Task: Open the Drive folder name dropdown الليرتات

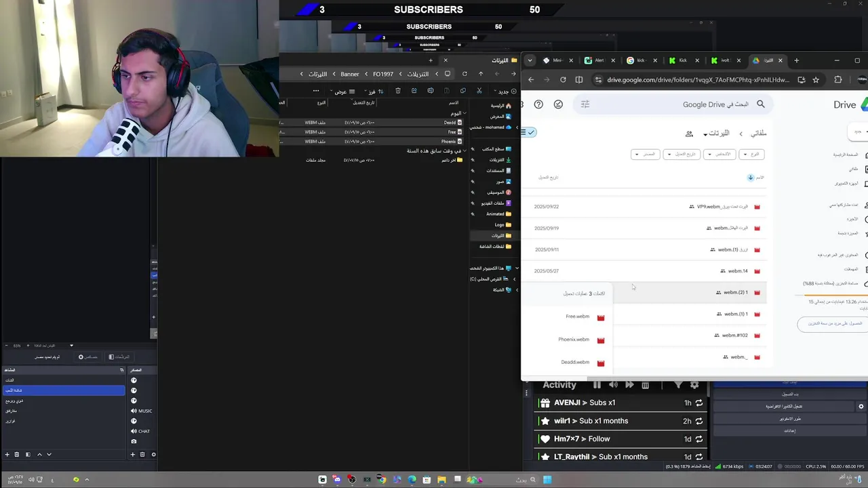Action: tap(716, 134)
